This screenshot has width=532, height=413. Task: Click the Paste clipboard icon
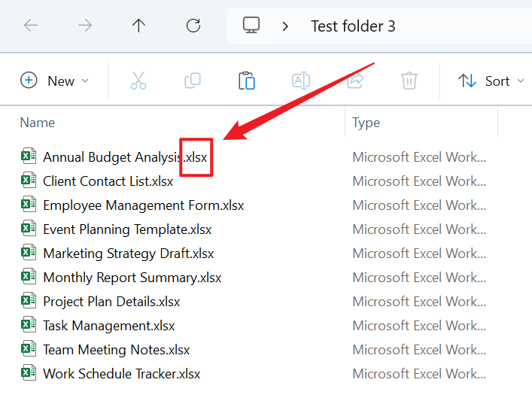pyautogui.click(x=247, y=80)
